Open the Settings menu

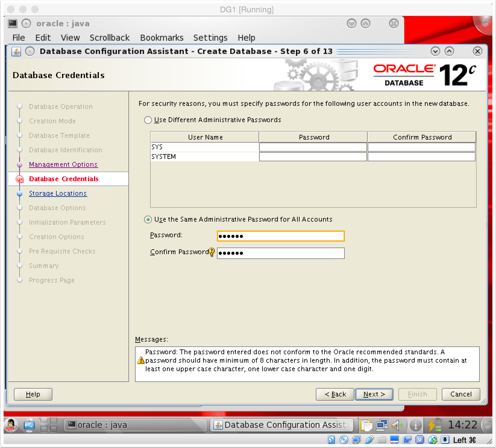click(210, 38)
